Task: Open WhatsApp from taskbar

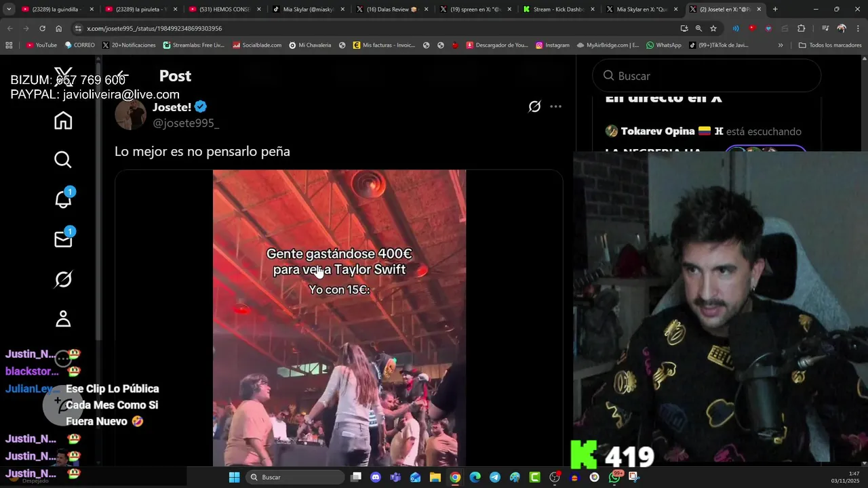Action: [614, 477]
